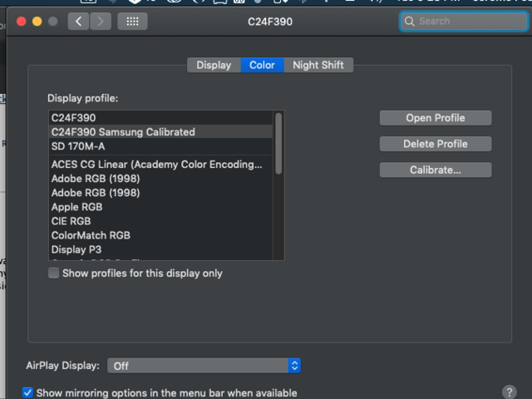Viewport: 532px width, 399px height.
Task: Go back with the left chevron button
Action: (78, 22)
